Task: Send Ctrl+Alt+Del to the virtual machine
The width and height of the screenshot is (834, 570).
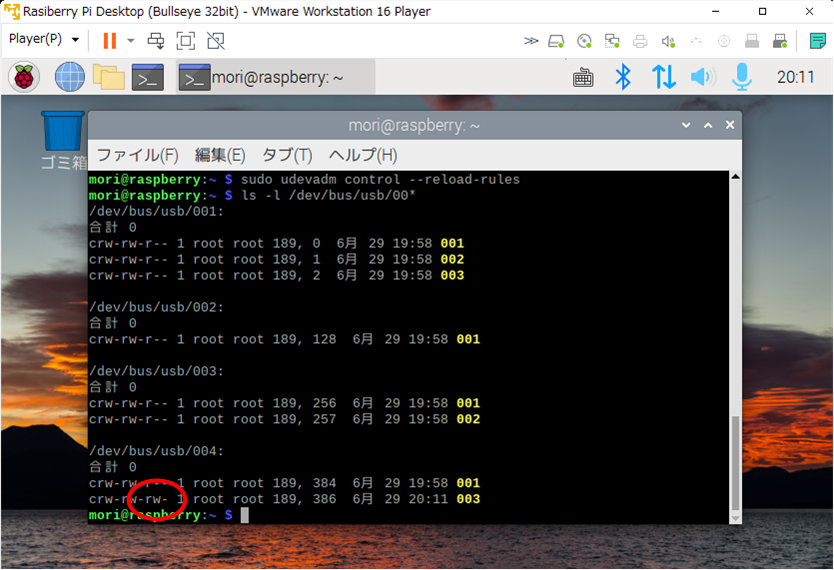Action: (x=156, y=40)
